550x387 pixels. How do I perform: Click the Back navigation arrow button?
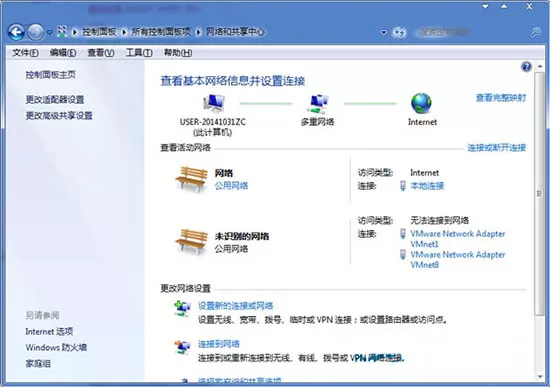coord(16,32)
